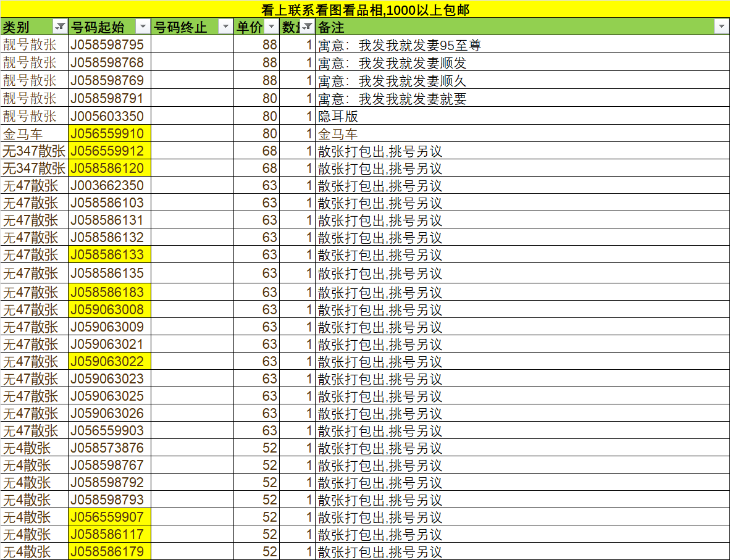Select highlighted cell J059063022
730x560 pixels.
pyautogui.click(x=110, y=361)
